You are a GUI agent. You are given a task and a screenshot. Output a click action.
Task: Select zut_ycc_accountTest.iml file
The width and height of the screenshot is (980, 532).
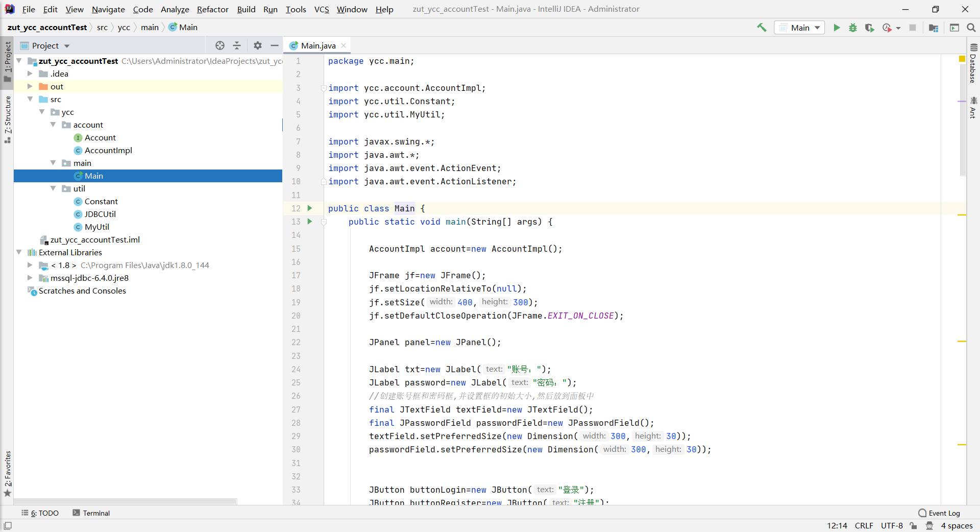[x=95, y=239]
